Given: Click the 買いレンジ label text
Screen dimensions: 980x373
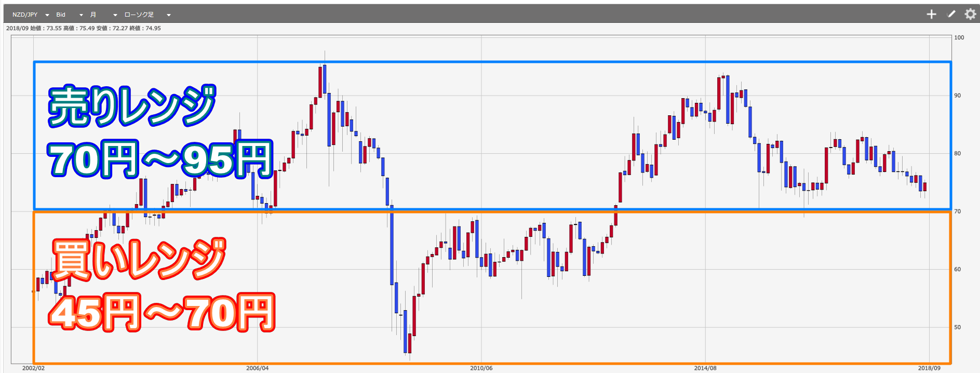Looking at the screenshot, I should pyautogui.click(x=139, y=259).
